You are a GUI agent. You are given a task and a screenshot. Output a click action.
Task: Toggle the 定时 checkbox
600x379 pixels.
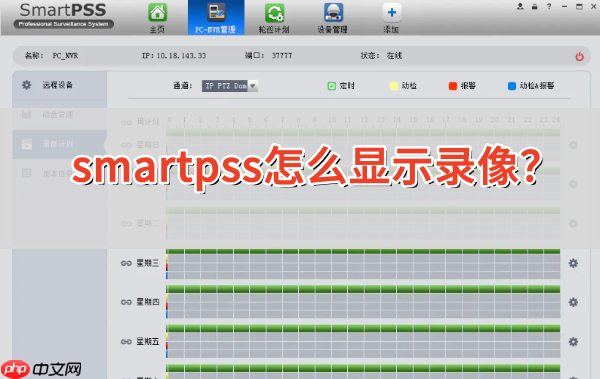[332, 86]
